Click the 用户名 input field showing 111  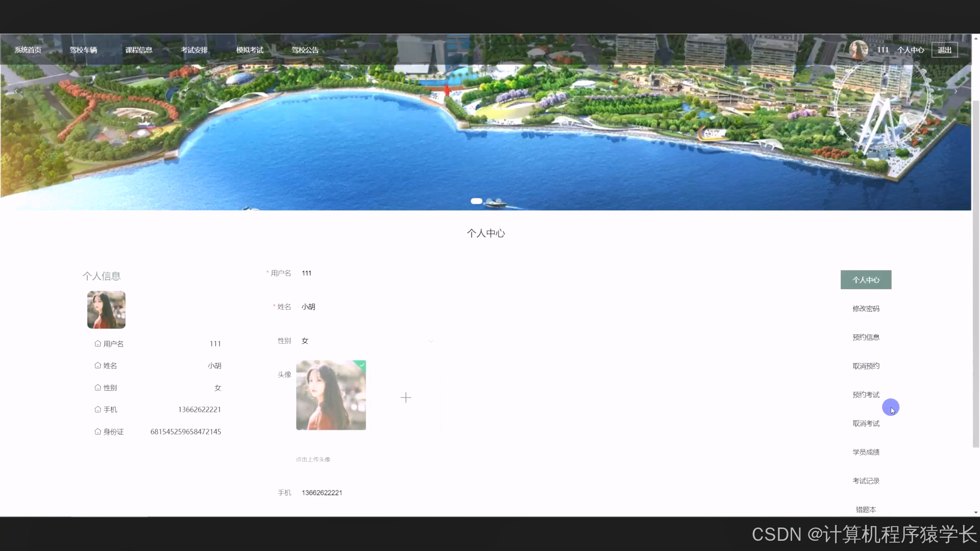(367, 273)
